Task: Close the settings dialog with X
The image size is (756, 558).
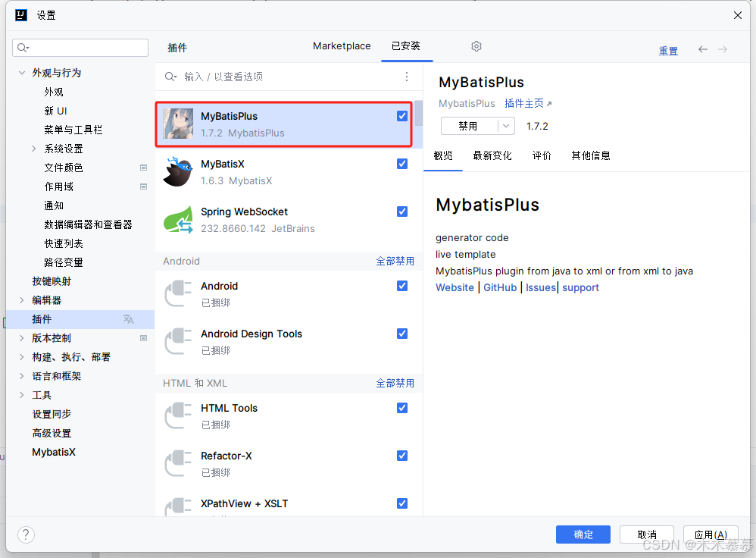Action: [x=738, y=15]
